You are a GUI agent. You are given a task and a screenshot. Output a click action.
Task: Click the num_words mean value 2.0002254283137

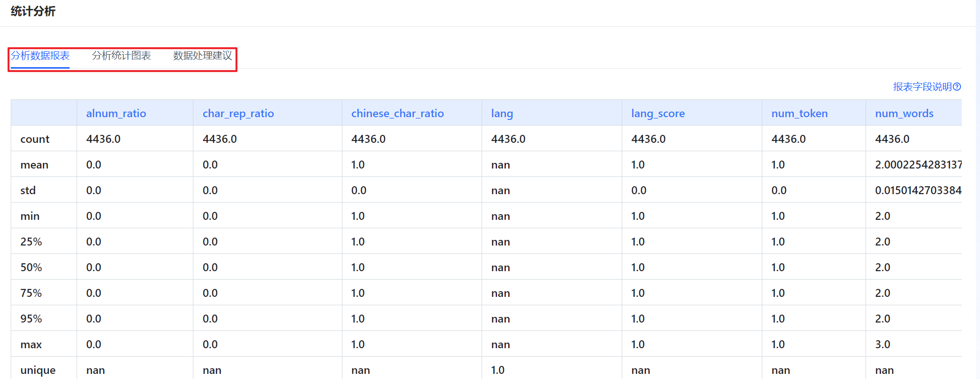[918, 165]
